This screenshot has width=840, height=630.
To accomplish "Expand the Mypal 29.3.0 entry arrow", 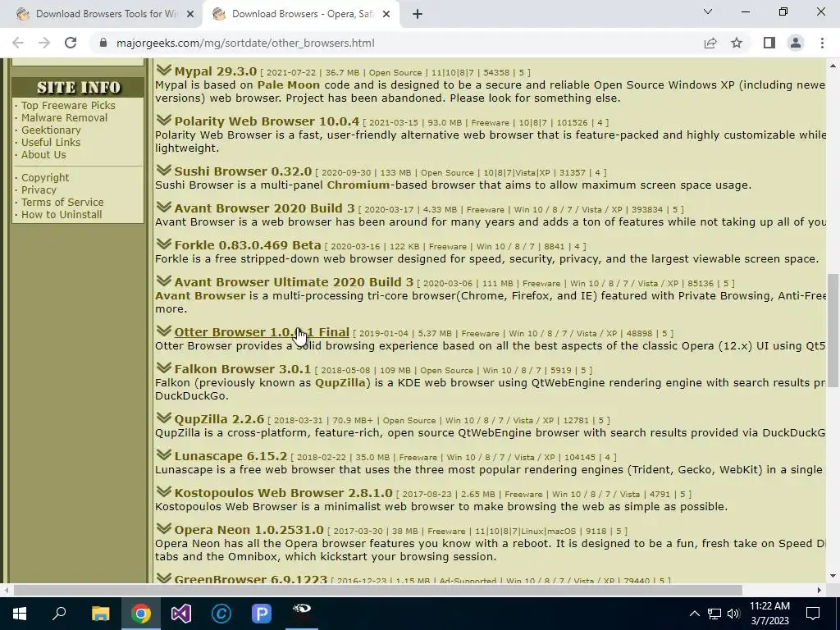I will pos(164,71).
